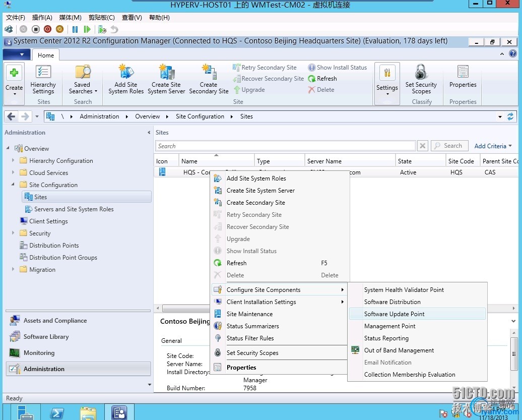The image size is (522, 420).
Task: Click Delete in the ribbon Site group
Action: click(321, 90)
